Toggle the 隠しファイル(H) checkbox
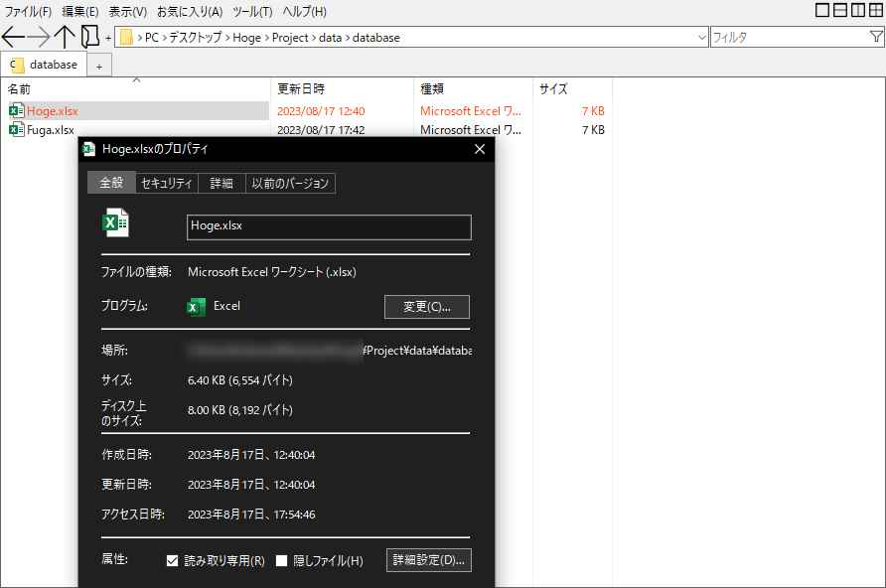886x588 pixels. tap(281, 560)
